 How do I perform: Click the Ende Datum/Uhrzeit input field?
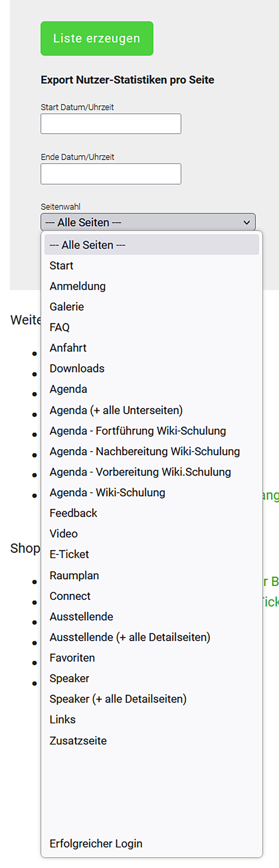tap(111, 174)
